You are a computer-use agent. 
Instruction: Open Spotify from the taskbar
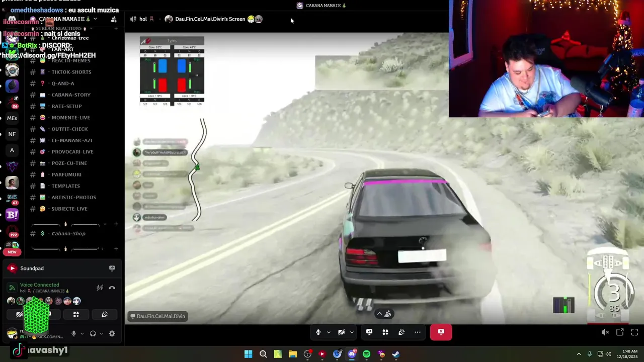(366, 354)
